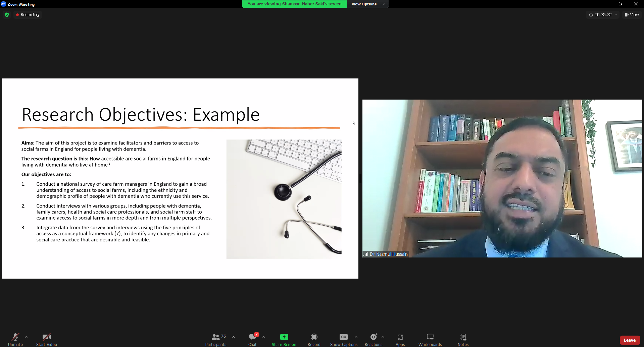Open the View layout menu
644x347 pixels.
coord(632,15)
